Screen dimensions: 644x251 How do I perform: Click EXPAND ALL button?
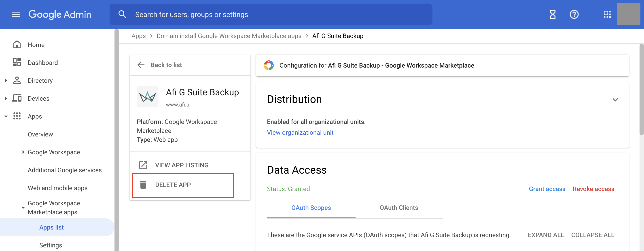(546, 235)
